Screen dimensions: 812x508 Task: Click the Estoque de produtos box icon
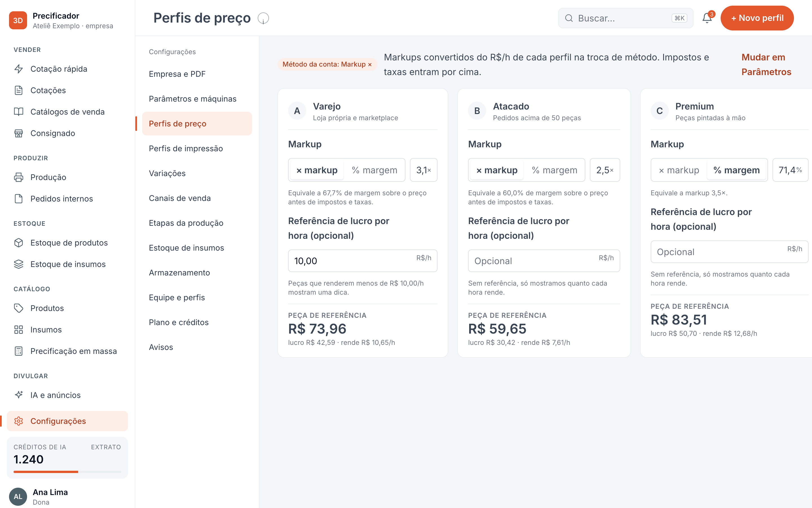coord(19,243)
